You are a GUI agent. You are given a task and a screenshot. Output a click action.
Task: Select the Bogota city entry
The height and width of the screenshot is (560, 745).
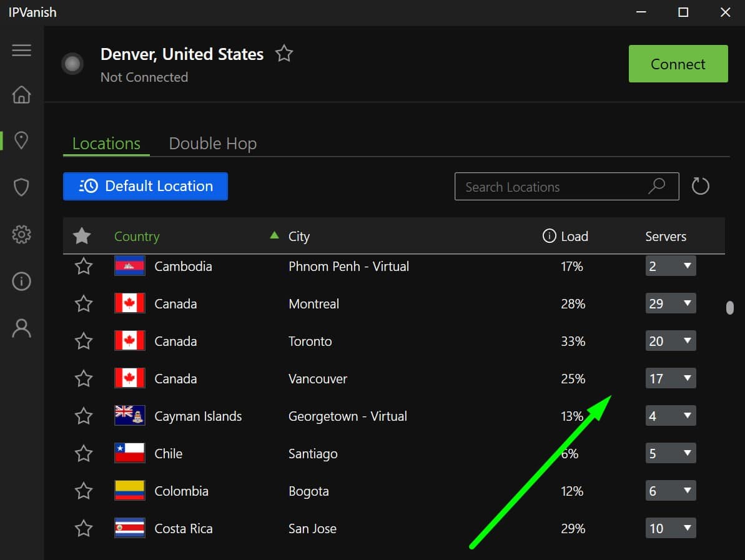pos(309,491)
